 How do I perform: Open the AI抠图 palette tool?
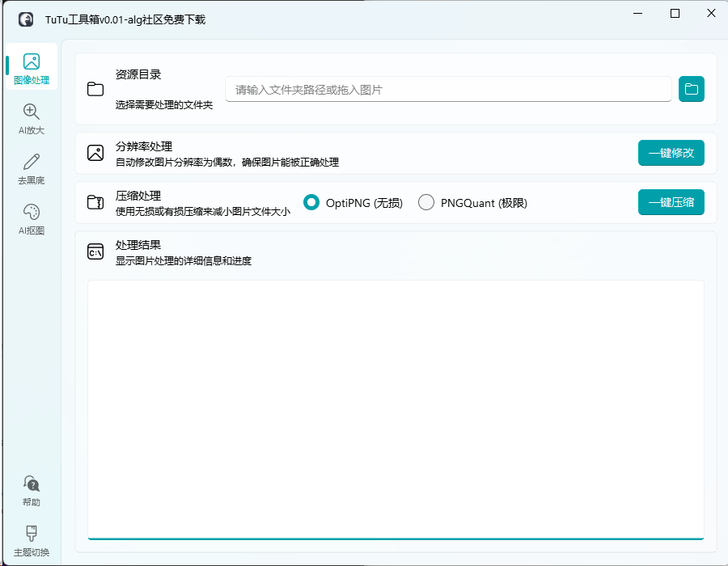[31, 218]
